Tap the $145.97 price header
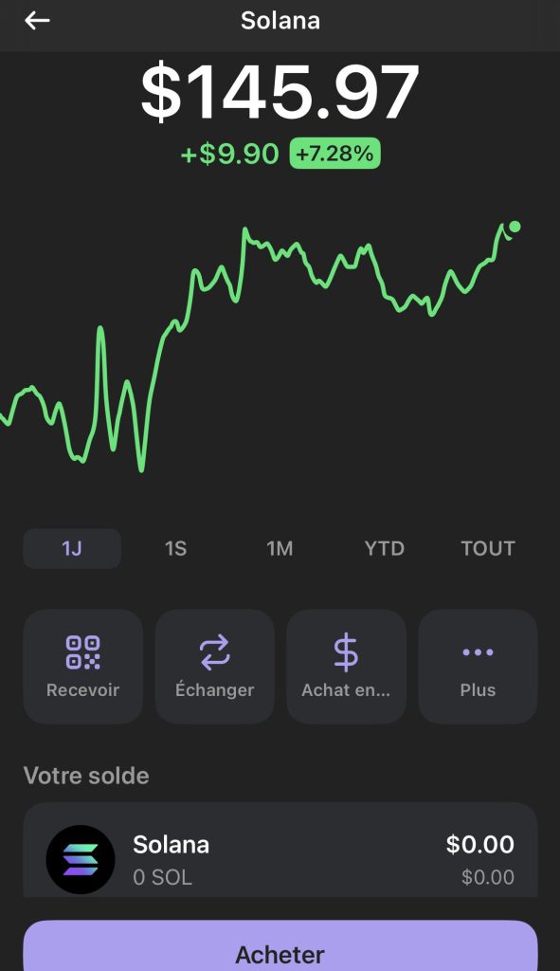Viewport: 560px width, 971px height. point(280,93)
